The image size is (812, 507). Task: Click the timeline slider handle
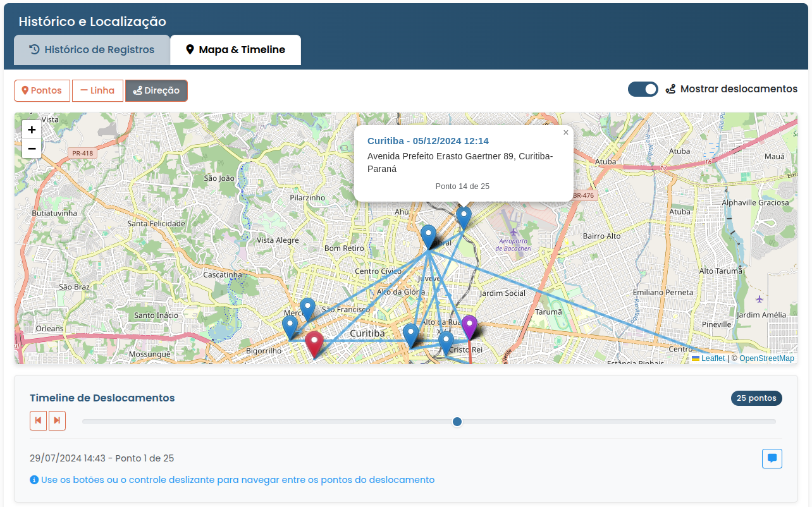457,422
